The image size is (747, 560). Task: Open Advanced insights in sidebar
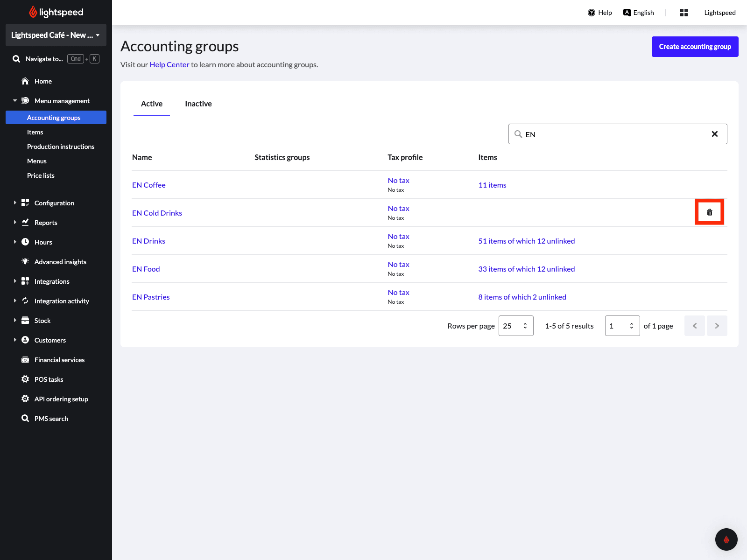coord(60,262)
